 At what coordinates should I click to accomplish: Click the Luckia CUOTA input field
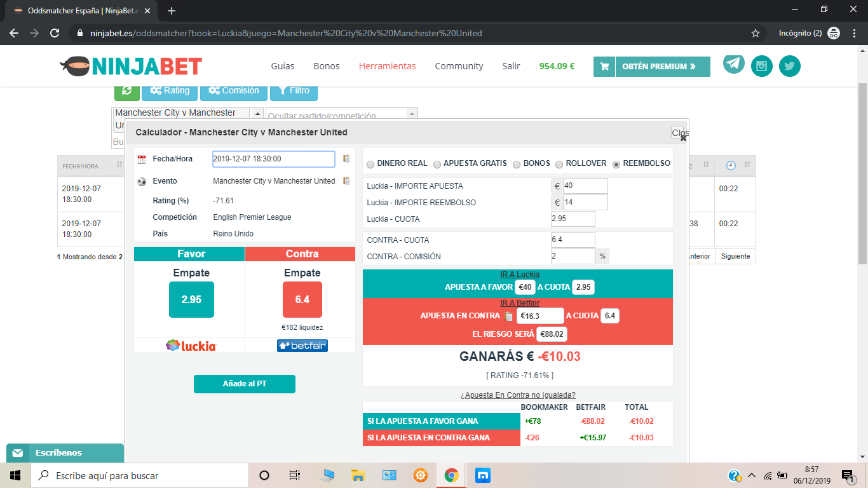[573, 219]
